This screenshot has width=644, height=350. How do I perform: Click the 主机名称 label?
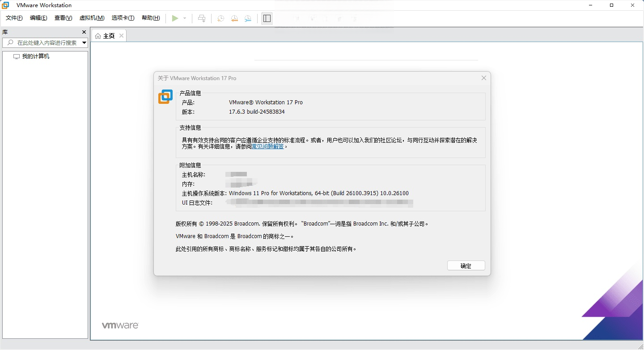(194, 175)
